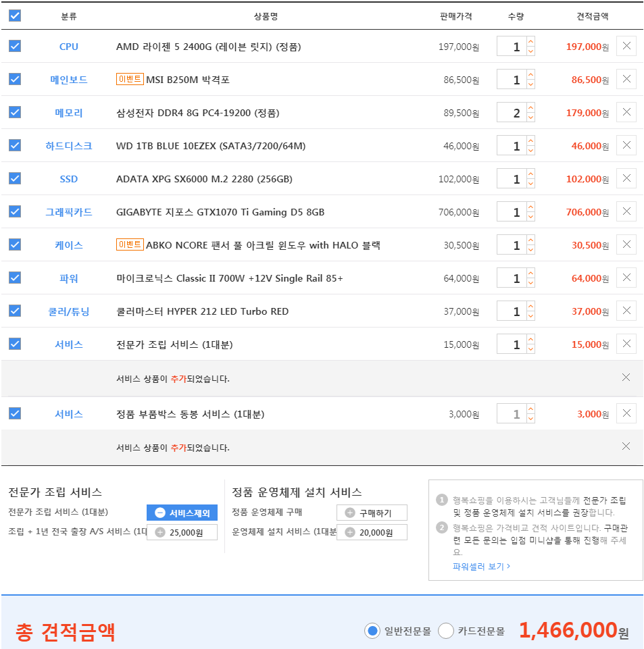Dismiss second 서비스 상품이 추가되었습니다 notice
Image resolution: width=644 pixels, height=649 pixels.
pyautogui.click(x=626, y=446)
